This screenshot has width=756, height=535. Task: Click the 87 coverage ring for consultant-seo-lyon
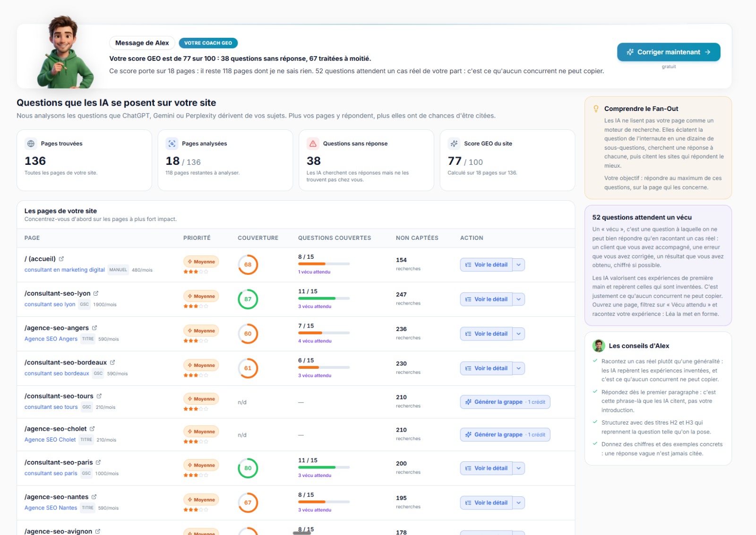click(248, 299)
